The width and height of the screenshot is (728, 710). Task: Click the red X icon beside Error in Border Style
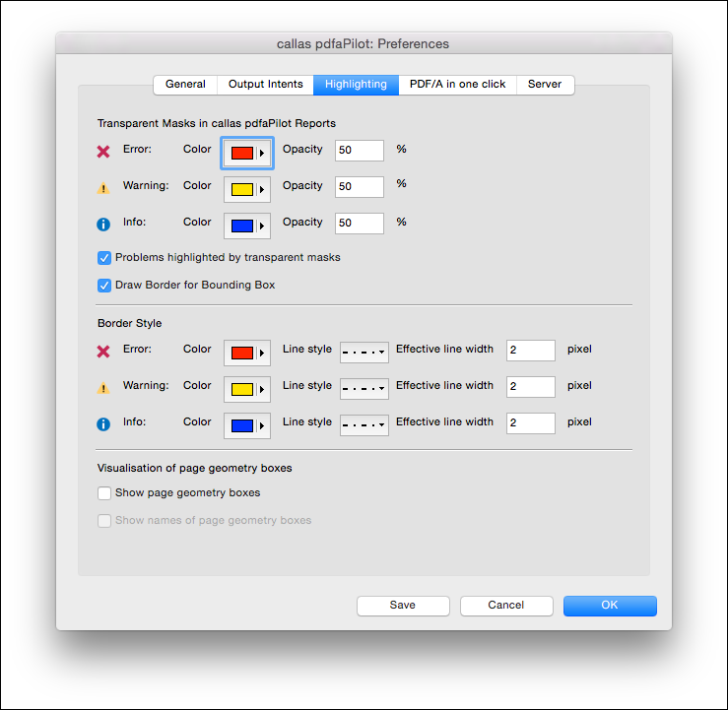tap(103, 352)
